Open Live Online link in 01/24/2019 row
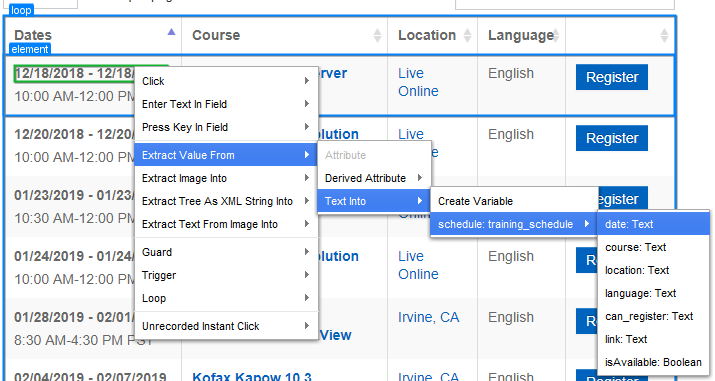Screen dimensions: 715x381 coord(418,265)
